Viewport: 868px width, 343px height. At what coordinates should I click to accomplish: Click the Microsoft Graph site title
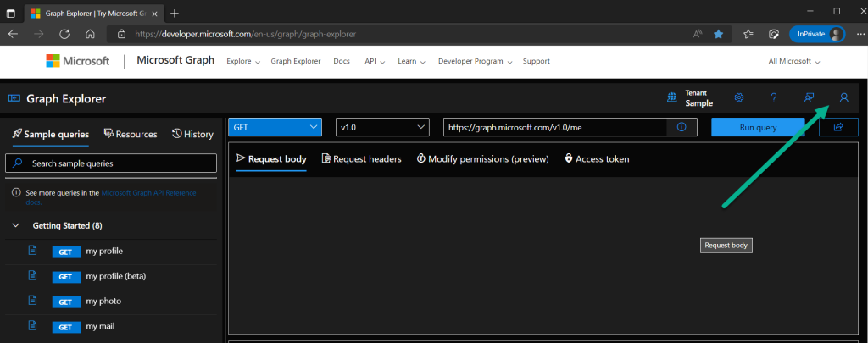(x=175, y=60)
